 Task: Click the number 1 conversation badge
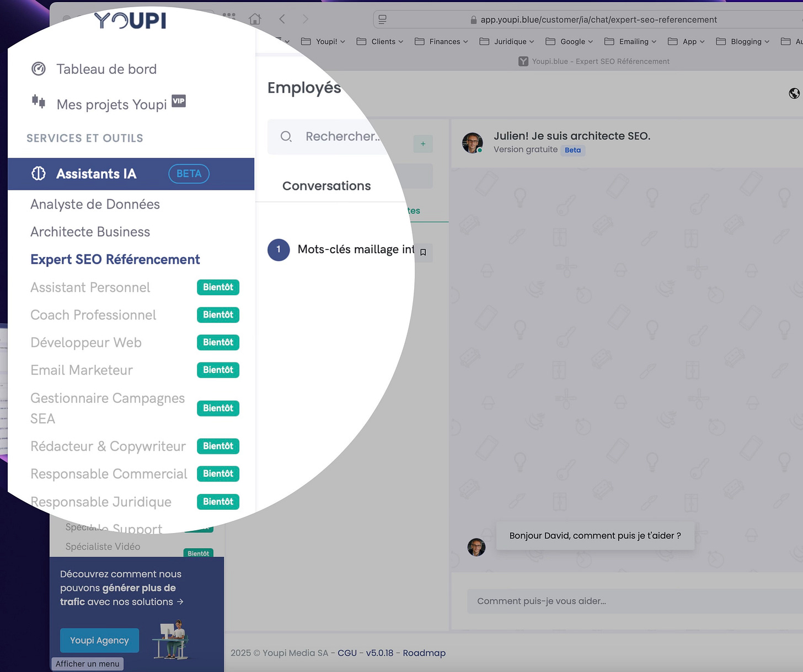click(279, 249)
